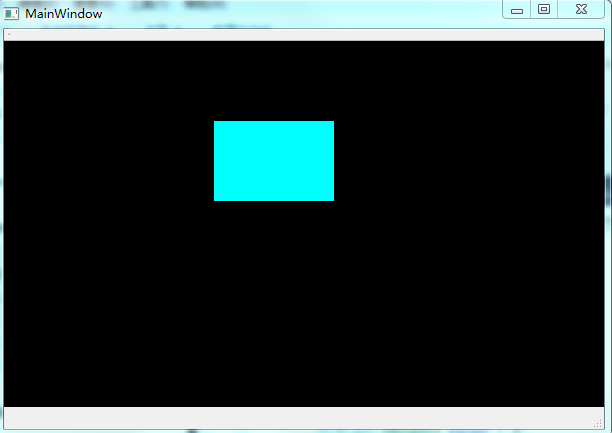Click the MainWindow application icon in title bar
This screenshot has height=433, width=612.
point(11,14)
